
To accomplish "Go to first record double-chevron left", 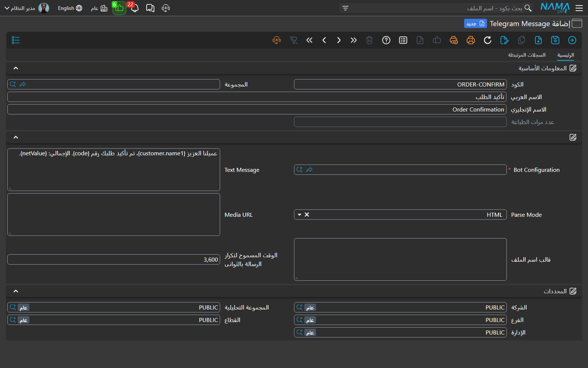I will click(x=309, y=40).
